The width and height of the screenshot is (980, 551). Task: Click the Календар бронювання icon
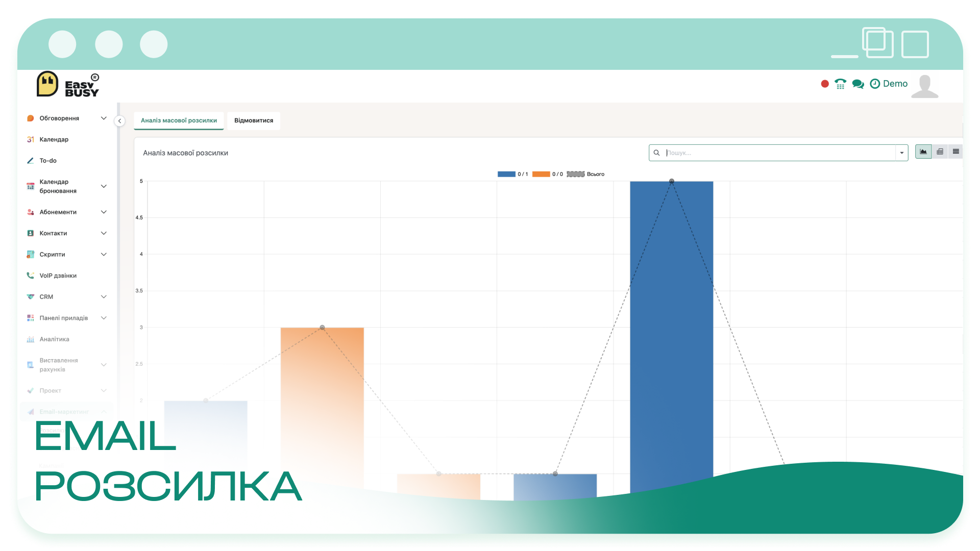[x=30, y=186]
